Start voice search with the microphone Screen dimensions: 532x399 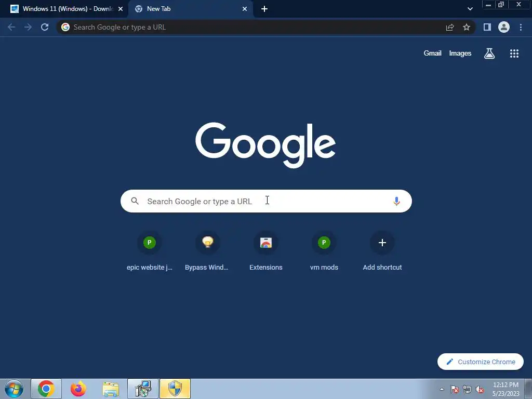tap(396, 201)
